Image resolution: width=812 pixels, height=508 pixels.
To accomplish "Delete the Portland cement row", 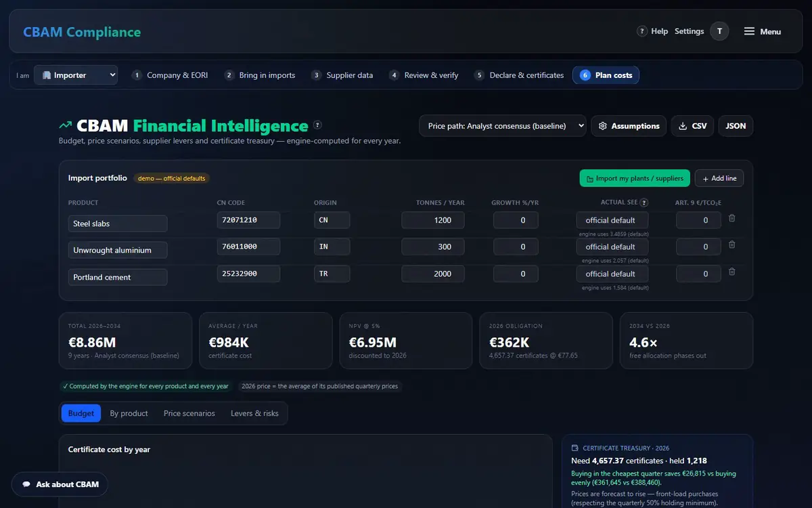I will pos(731,272).
